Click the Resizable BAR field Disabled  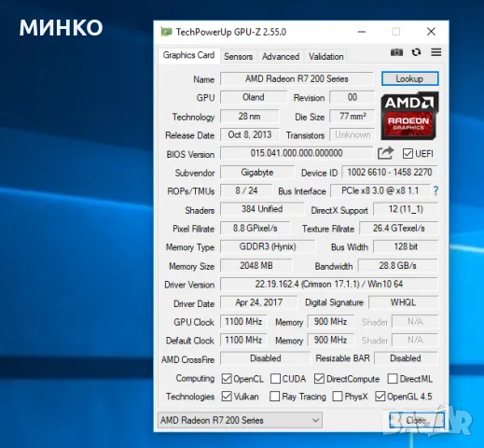[x=406, y=358]
